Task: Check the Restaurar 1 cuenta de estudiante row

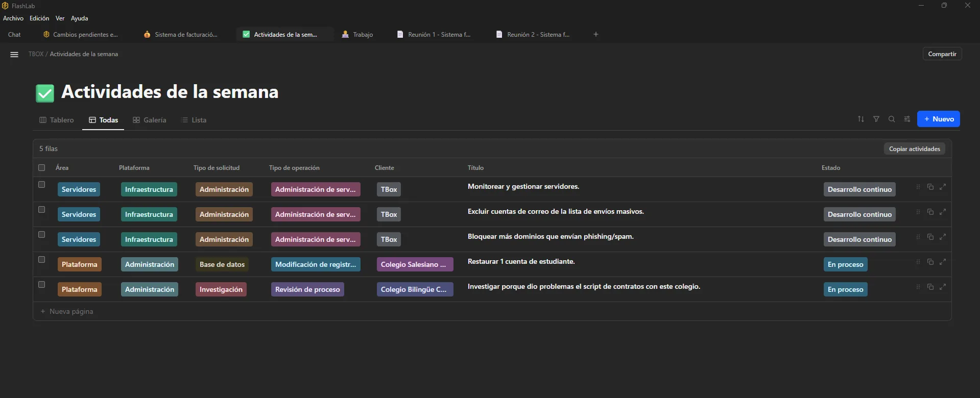Action: point(42,260)
